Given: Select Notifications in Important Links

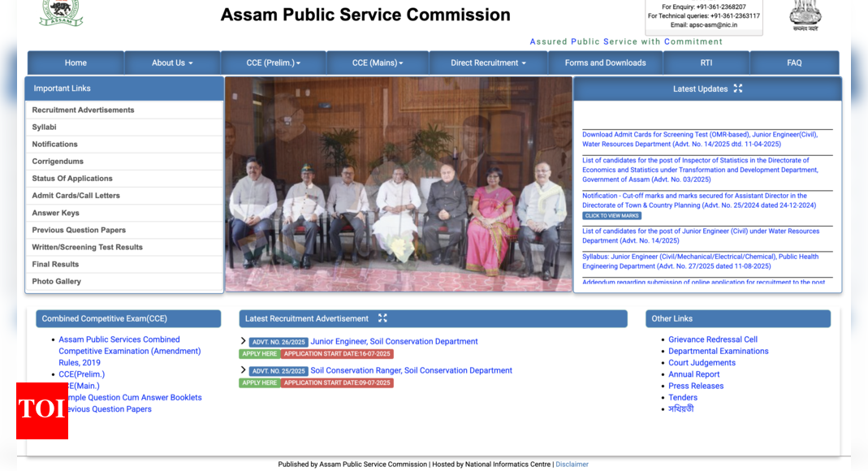Looking at the screenshot, I should [x=54, y=145].
